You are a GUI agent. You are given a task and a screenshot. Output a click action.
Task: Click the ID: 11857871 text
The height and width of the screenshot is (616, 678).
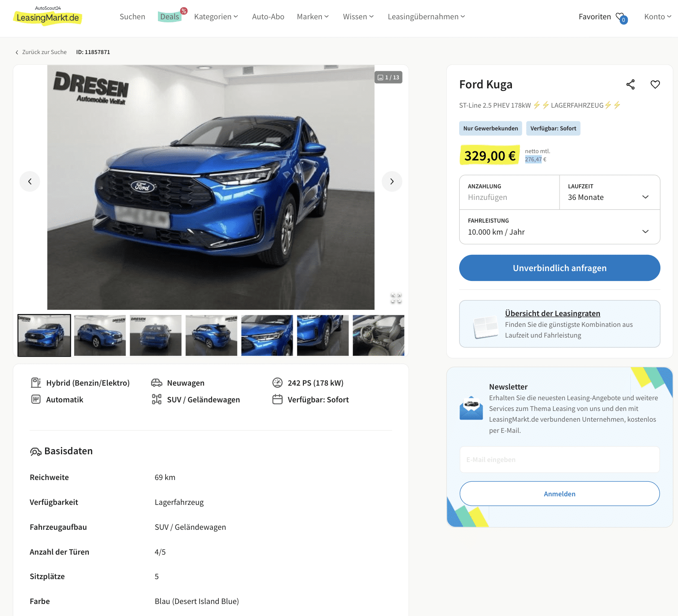click(x=93, y=52)
